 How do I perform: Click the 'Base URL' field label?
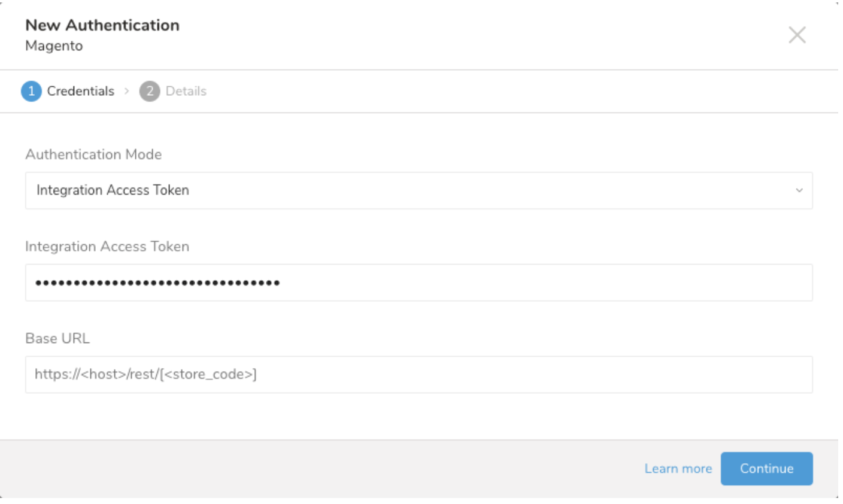(x=57, y=338)
